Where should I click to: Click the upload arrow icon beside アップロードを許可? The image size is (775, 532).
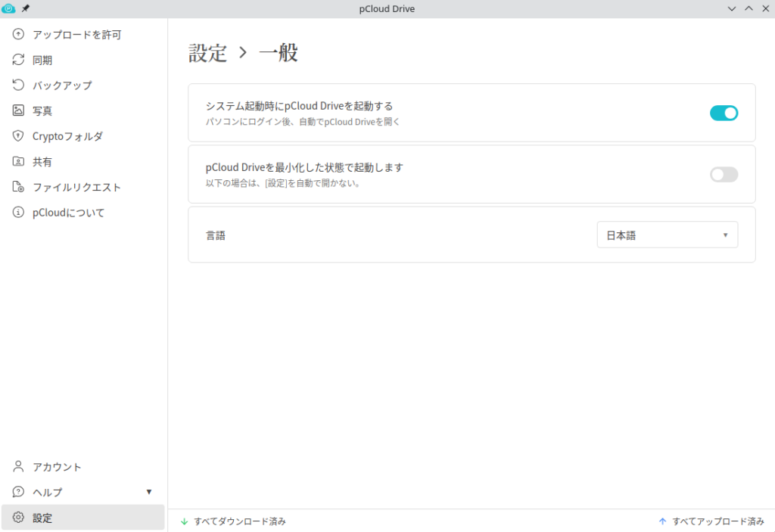tap(19, 35)
